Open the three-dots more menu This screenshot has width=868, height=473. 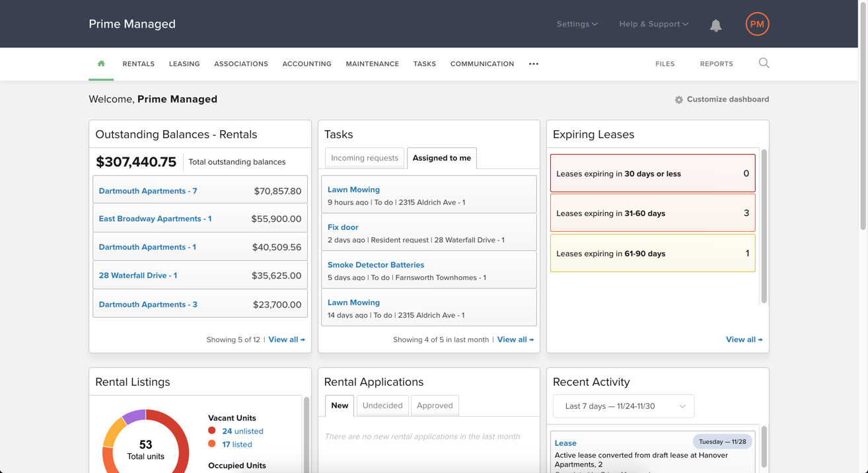pyautogui.click(x=534, y=64)
